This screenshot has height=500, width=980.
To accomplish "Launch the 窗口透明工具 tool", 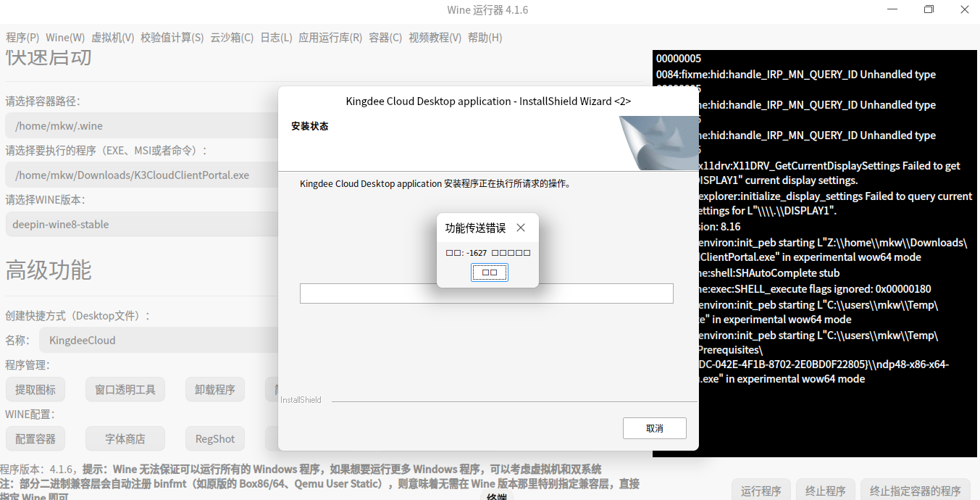I will (x=125, y=389).
